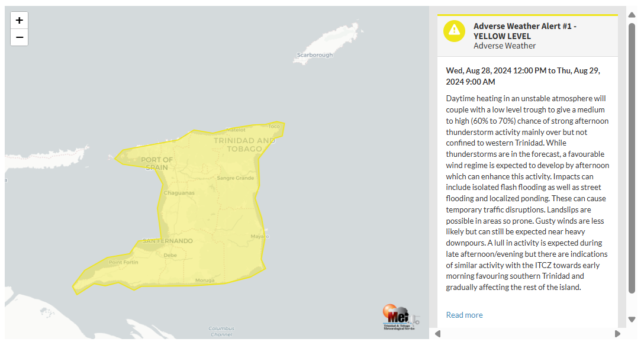Image resolution: width=644 pixels, height=345 pixels.
Task: Click the Columbus Channel label
Action: [x=221, y=331]
